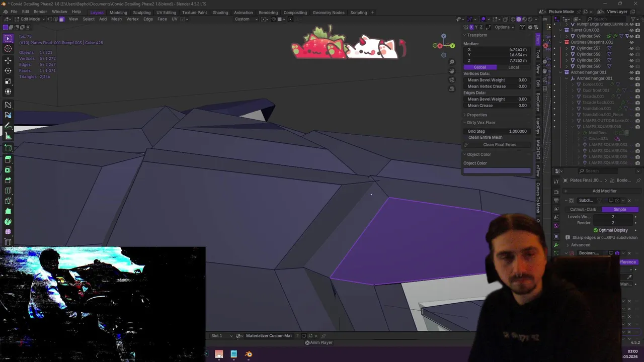This screenshot has height=362, width=644.
Task: Click the Pan view hand icon
Action: (452, 71)
